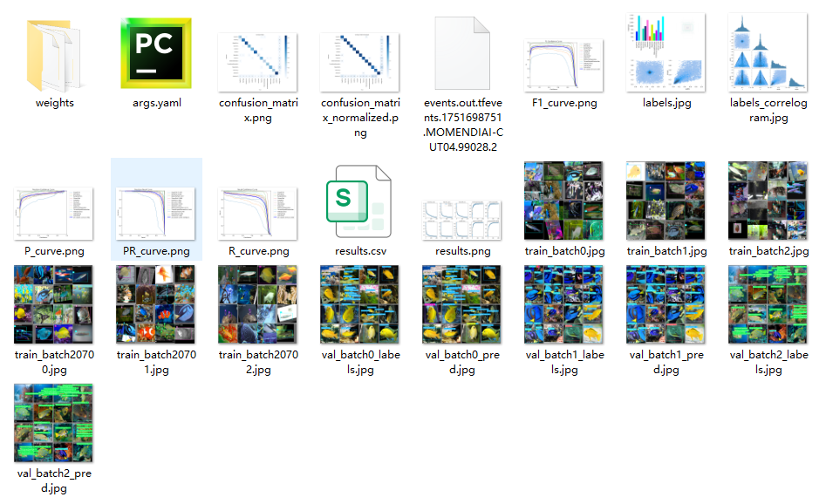
Task: Select the val_batch2_pred.jpg thumbnail
Action: pyautogui.click(x=53, y=423)
